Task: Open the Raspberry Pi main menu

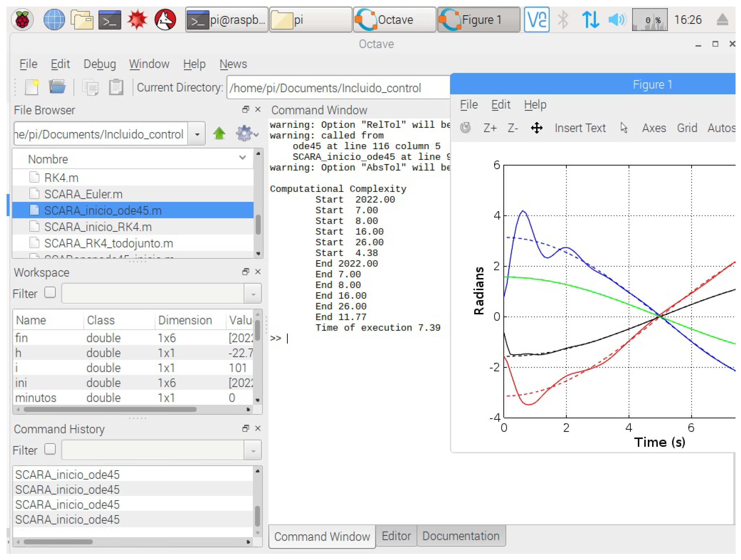Action: point(22,20)
